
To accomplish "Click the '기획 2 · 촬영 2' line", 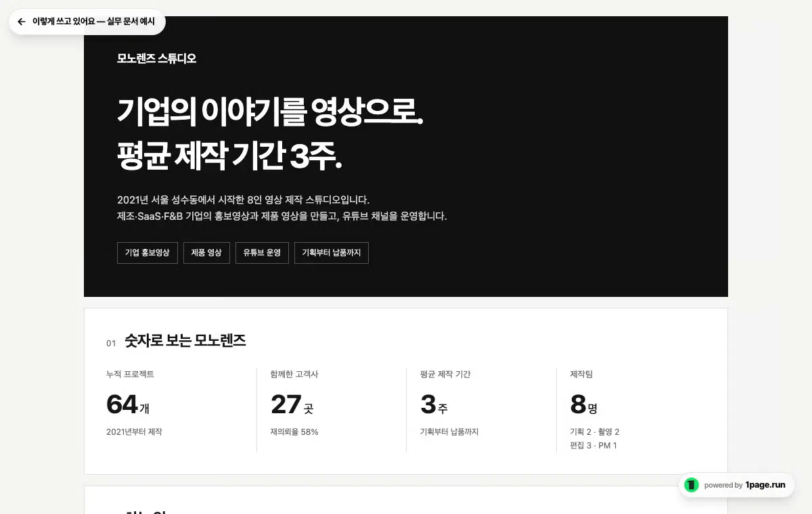I will [595, 431].
